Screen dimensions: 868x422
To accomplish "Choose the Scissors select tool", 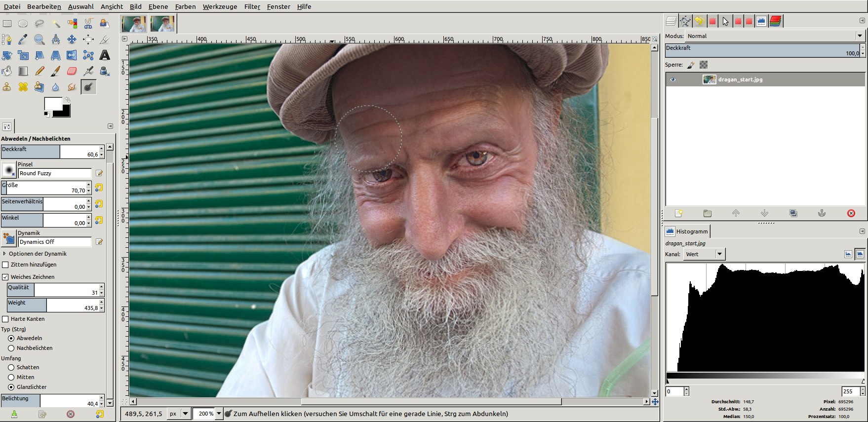I will (88, 23).
